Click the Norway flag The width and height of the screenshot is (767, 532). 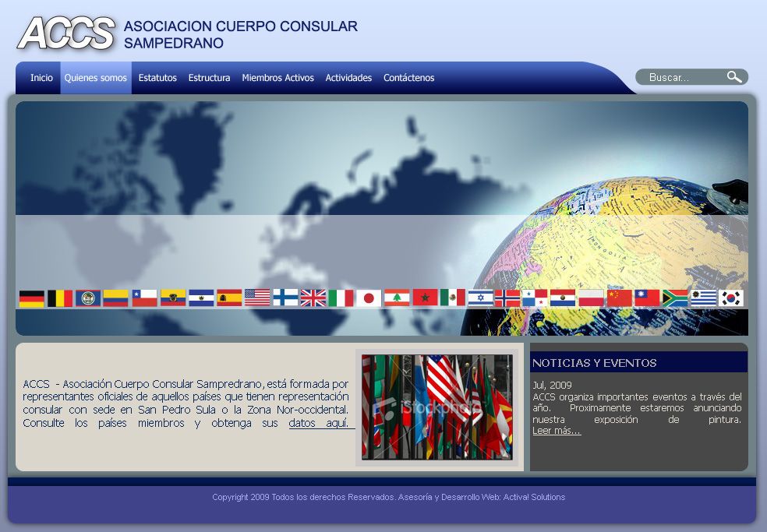coord(507,298)
